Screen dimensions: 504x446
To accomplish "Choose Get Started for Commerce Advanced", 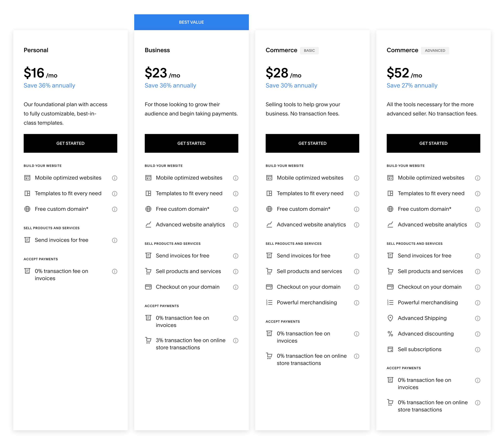I will 433,143.
